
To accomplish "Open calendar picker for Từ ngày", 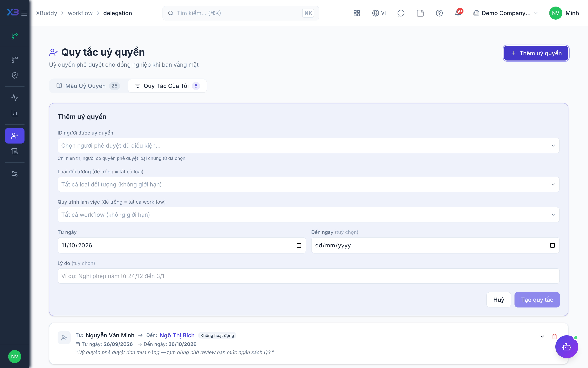I will click(x=299, y=245).
